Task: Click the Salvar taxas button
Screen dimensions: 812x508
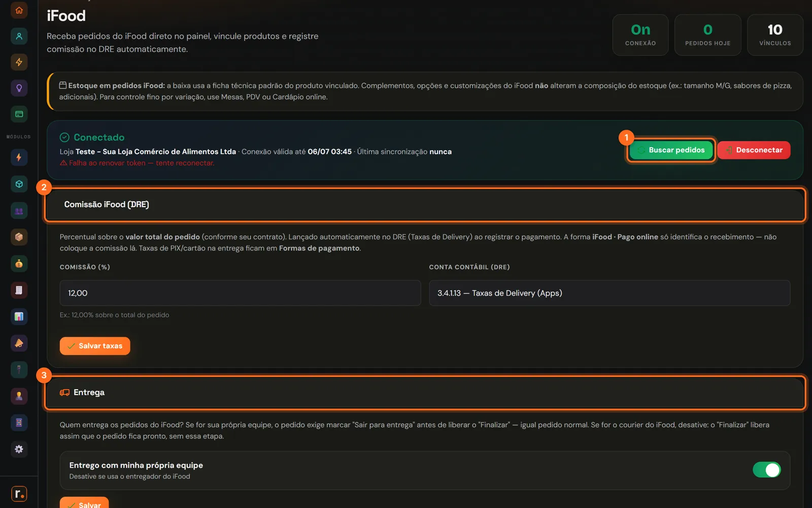Action: [95, 346]
